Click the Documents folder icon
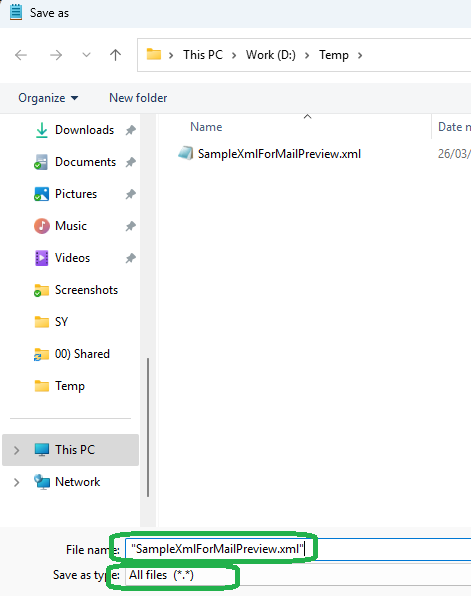 point(41,162)
